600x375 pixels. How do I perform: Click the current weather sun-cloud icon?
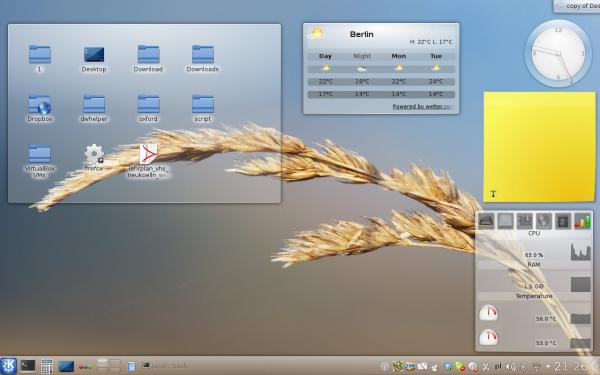coord(316,33)
